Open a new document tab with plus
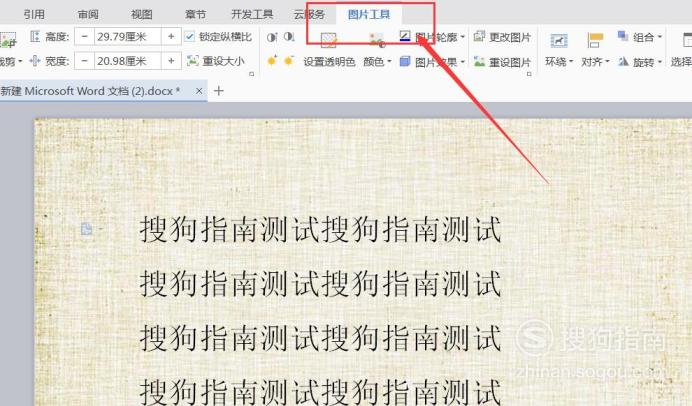This screenshot has height=406, width=692. pyautogui.click(x=218, y=91)
